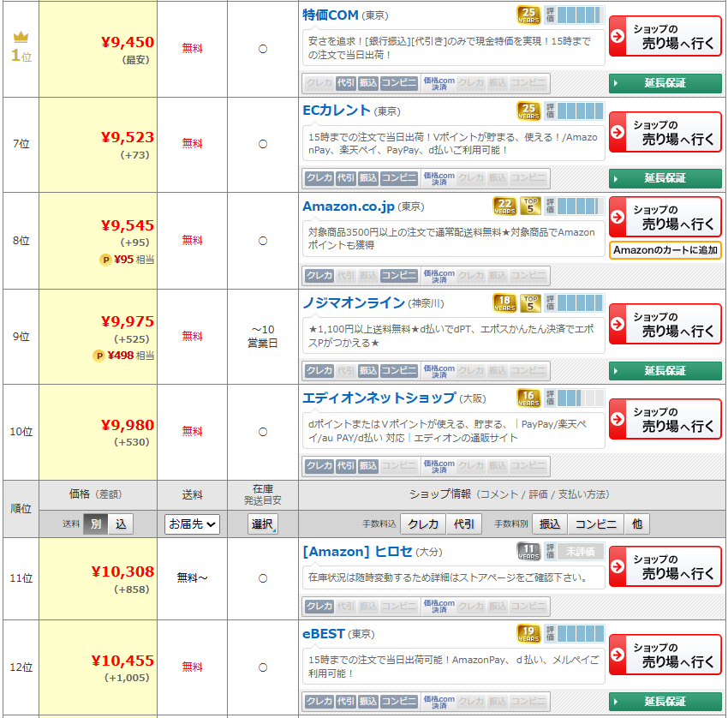Image resolution: width=728 pixels, height=718 pixels.
Task: Go to ノジマオンライン's sales page
Action: (x=665, y=324)
